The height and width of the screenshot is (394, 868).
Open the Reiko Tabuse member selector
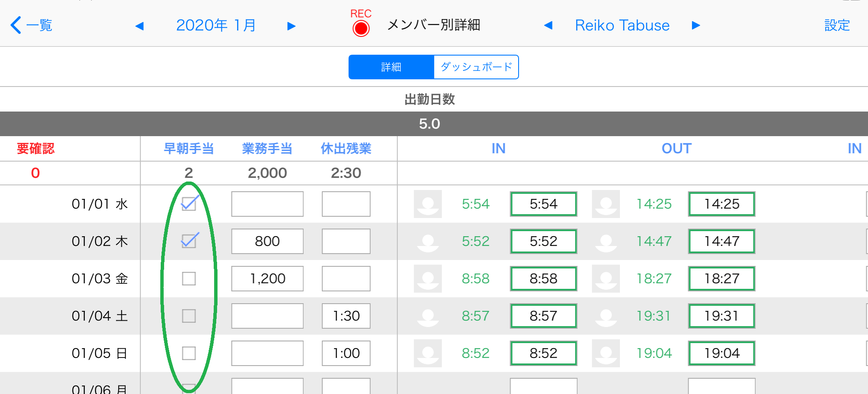[x=622, y=25]
